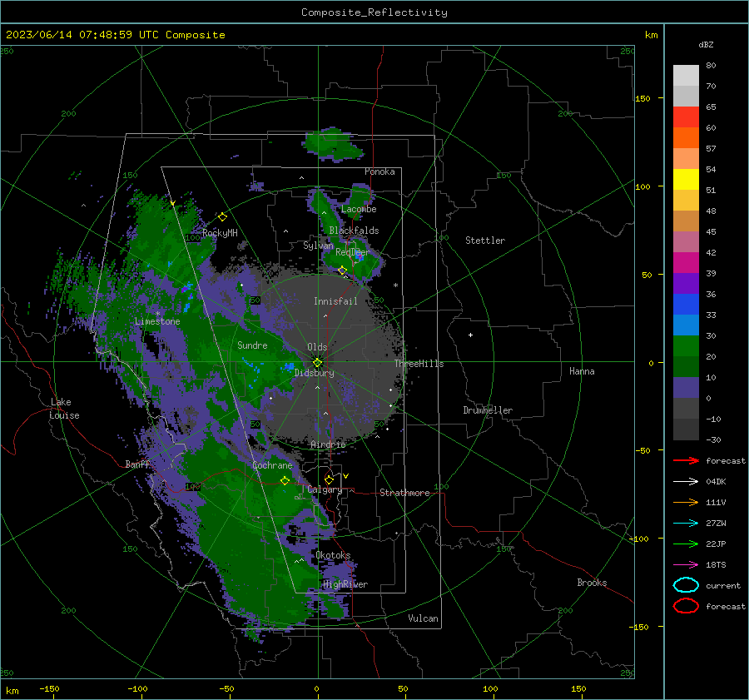Select the Lake Louise map label
The image size is (749, 700).
click(64, 409)
